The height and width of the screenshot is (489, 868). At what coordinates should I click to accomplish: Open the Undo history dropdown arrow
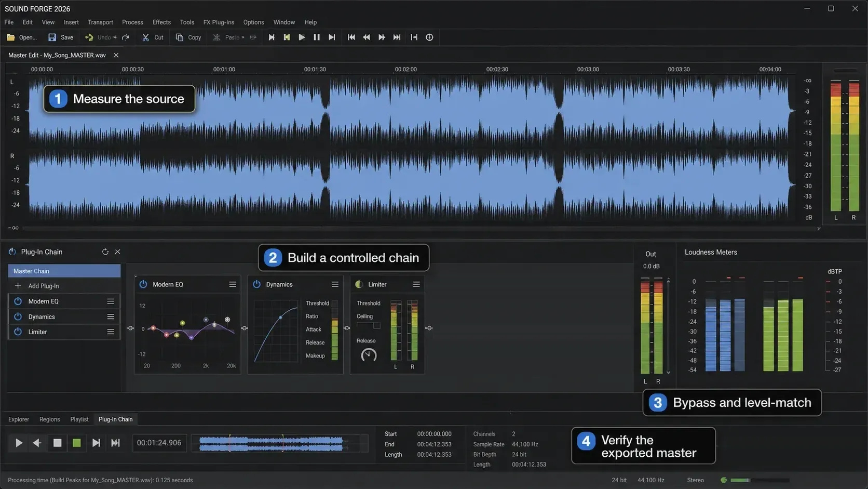pos(115,37)
